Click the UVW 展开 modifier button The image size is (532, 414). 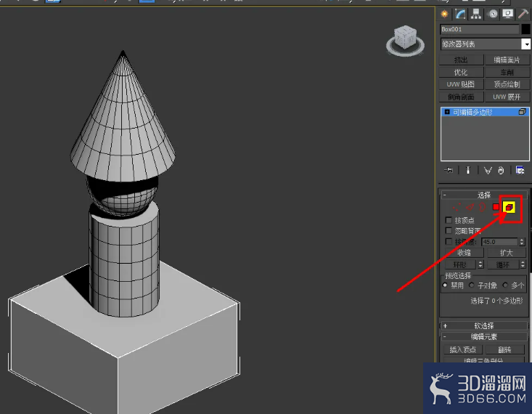click(x=507, y=97)
